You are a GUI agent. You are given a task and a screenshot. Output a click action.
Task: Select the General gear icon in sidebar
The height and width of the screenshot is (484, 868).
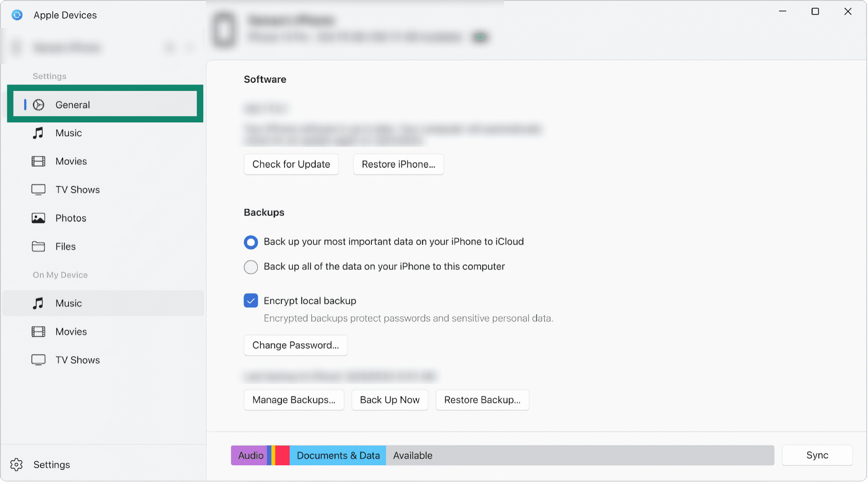point(39,105)
